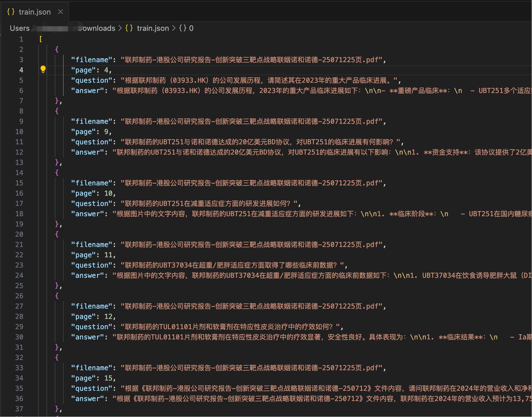This screenshot has width=532, height=417.
Task: Click the page value 11 on line 22
Action: (108, 255)
